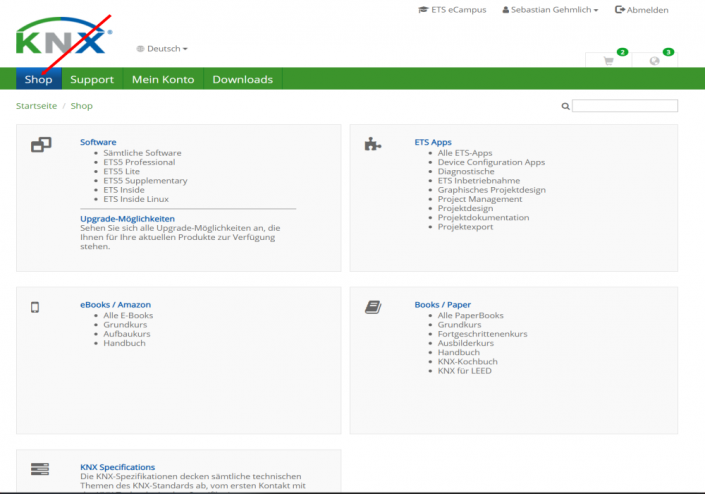Open the shopping cart icon
Screen dimensions: 705x494
(608, 60)
